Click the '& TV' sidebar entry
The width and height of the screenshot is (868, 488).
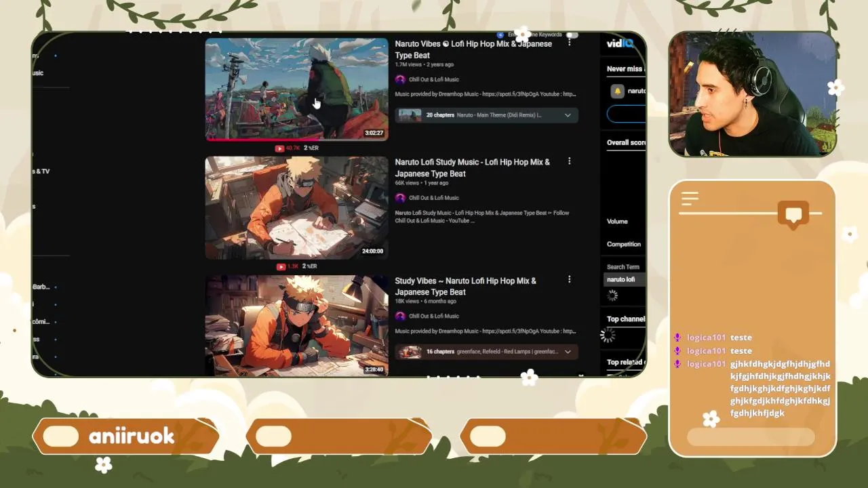coord(41,171)
